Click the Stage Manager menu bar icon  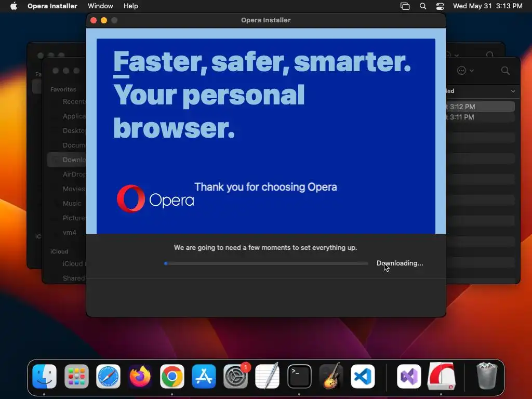pos(405,6)
